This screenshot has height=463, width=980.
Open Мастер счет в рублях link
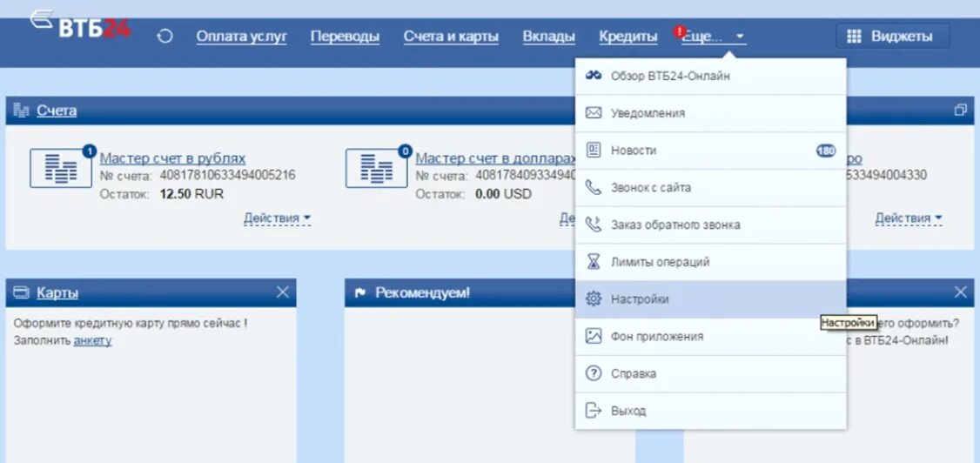172,158
